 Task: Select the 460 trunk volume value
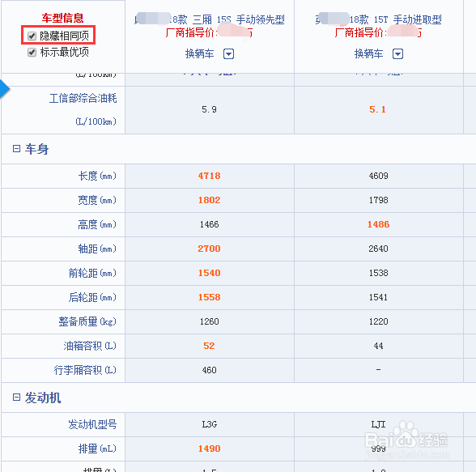point(209,370)
